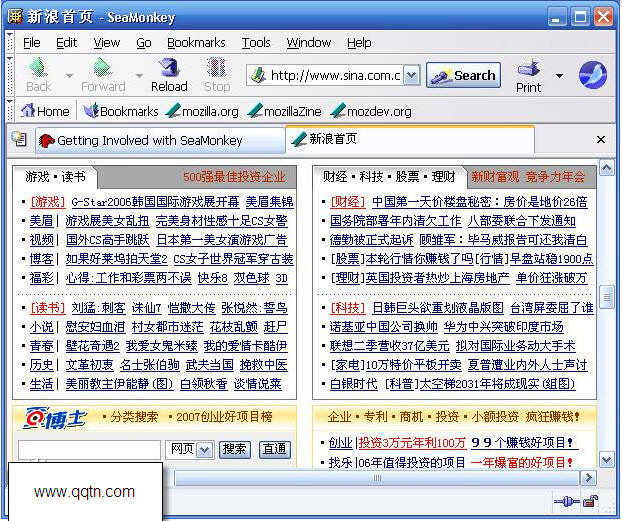Screen dimensions: 622x521
Task: Click the page icon in URL bar
Action: click(258, 75)
